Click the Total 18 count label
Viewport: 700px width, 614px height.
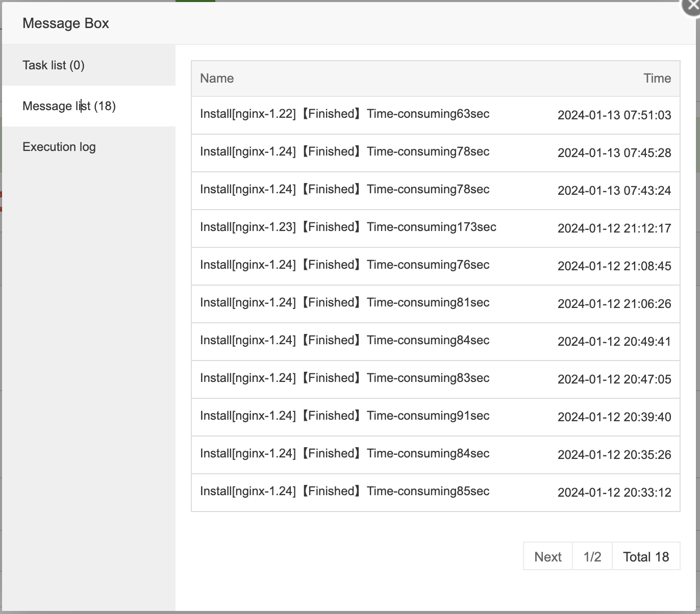(645, 556)
